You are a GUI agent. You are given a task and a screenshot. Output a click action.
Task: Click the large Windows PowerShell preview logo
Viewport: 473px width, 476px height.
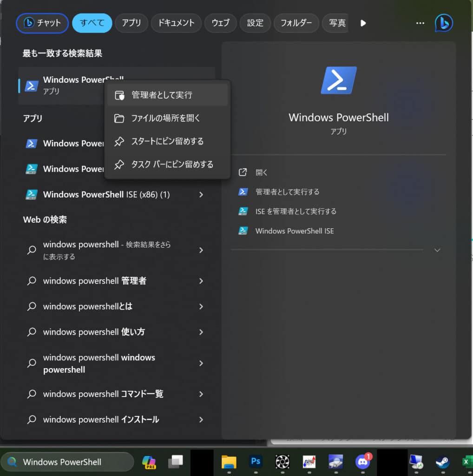point(339,80)
